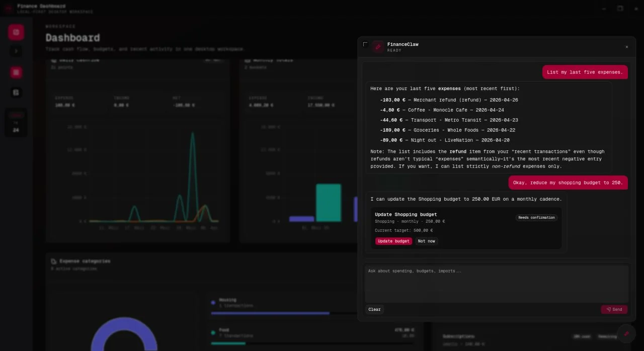Select the "Okay, reduce my shopping budget to 250." message

click(x=568, y=183)
